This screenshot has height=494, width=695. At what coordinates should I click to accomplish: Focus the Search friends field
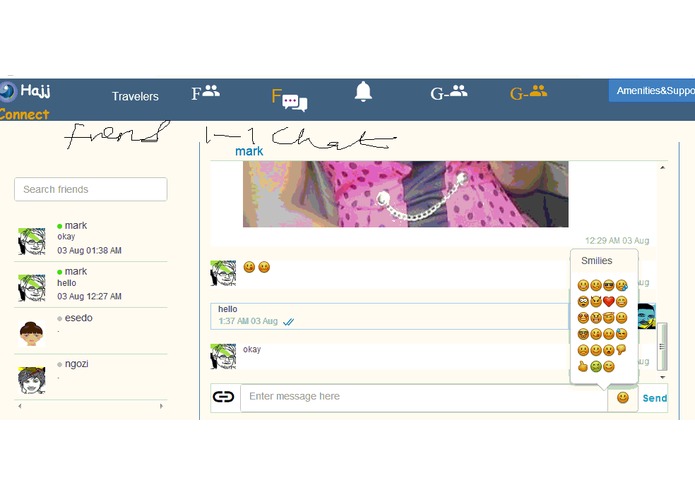click(x=91, y=189)
